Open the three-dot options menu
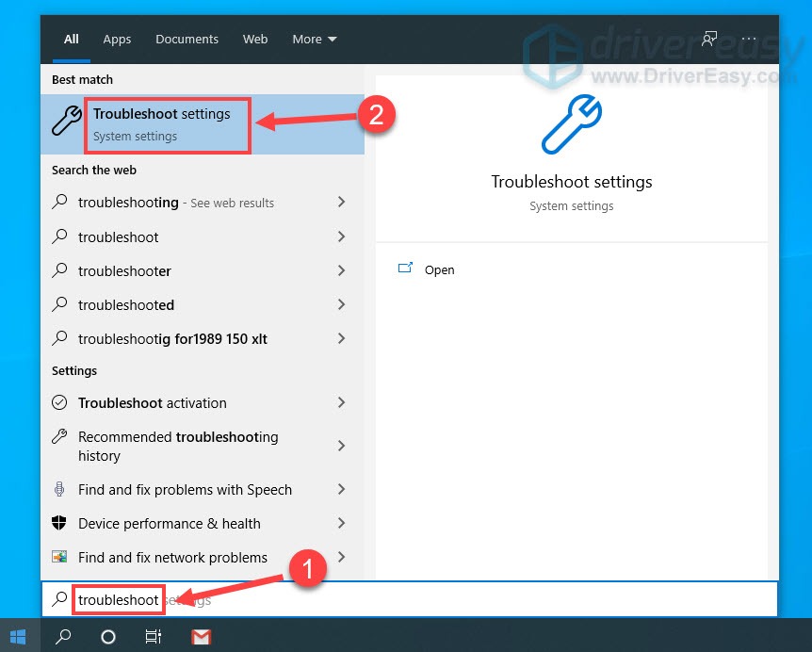 click(x=750, y=40)
